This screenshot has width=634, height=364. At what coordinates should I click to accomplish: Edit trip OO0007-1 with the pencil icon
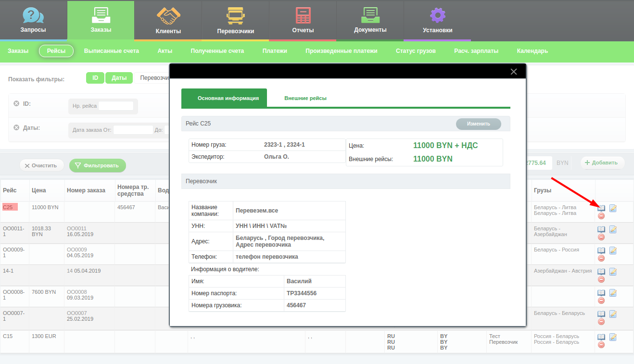613,314
